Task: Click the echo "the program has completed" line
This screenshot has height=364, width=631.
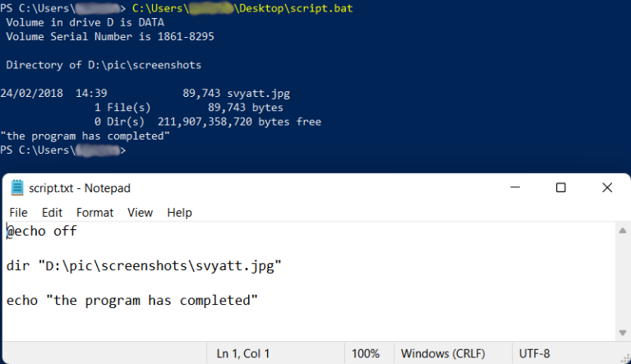Action: point(132,301)
